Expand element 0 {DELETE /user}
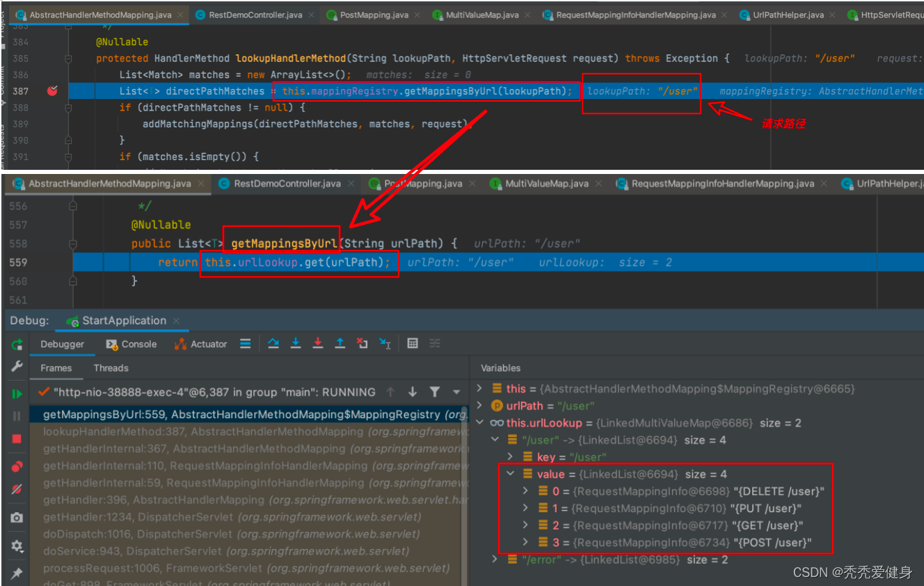The image size is (924, 586). pos(526,491)
